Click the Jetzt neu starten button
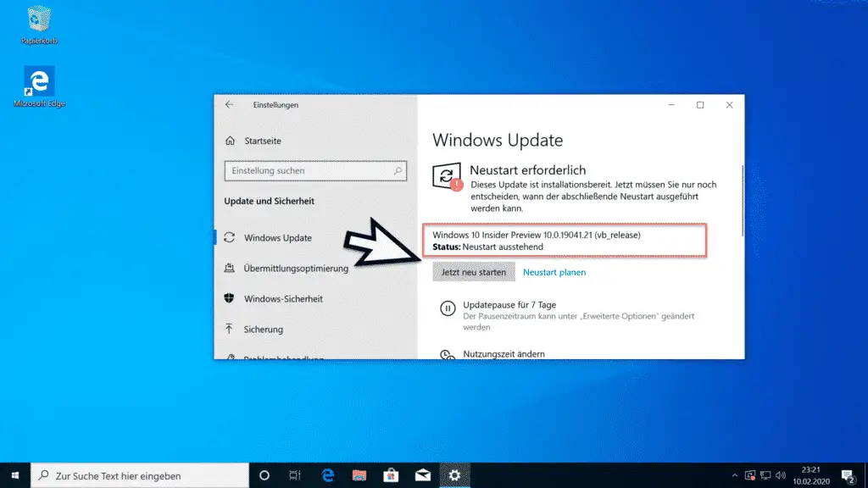 [x=474, y=272]
